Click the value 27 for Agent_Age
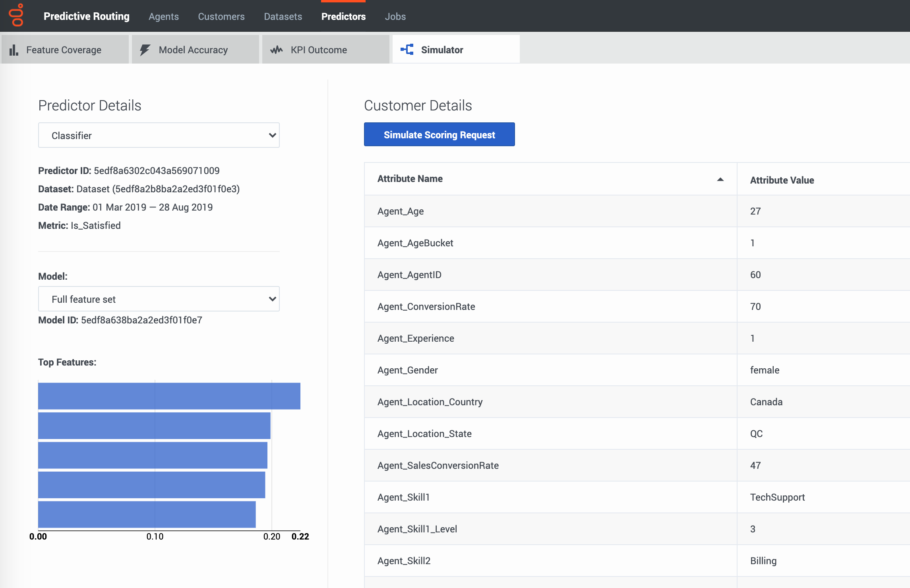The height and width of the screenshot is (588, 910). (755, 211)
